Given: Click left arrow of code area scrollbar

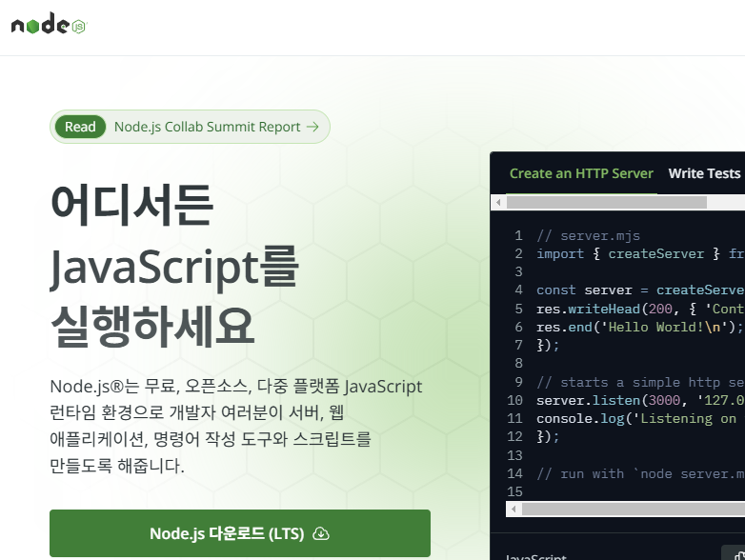Looking at the screenshot, I should point(513,510).
